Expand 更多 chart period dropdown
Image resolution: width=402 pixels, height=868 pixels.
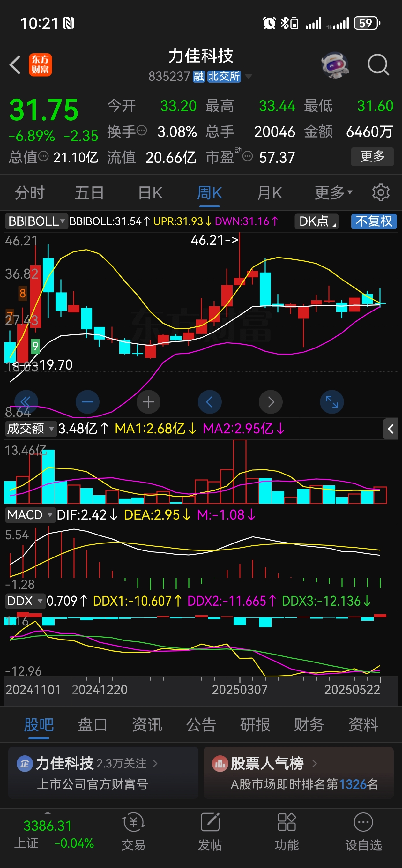[333, 193]
